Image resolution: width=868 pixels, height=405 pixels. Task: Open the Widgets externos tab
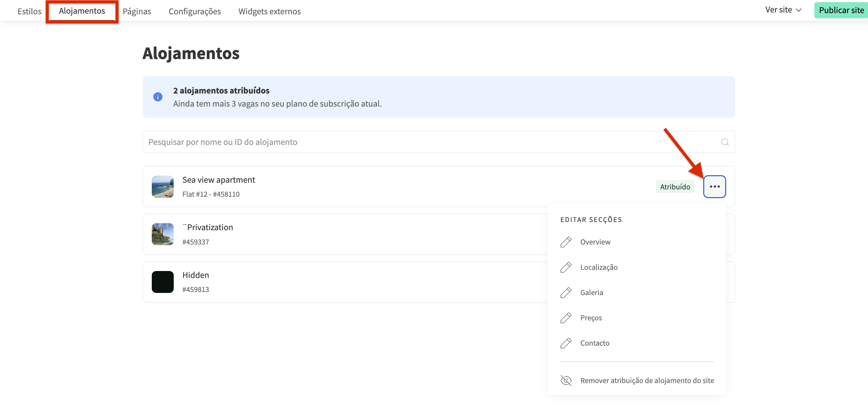tap(269, 11)
